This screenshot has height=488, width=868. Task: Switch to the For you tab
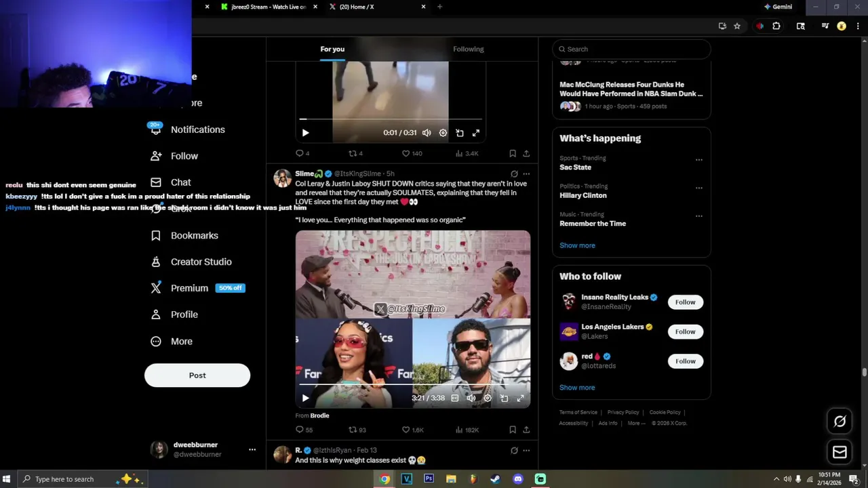click(x=332, y=49)
